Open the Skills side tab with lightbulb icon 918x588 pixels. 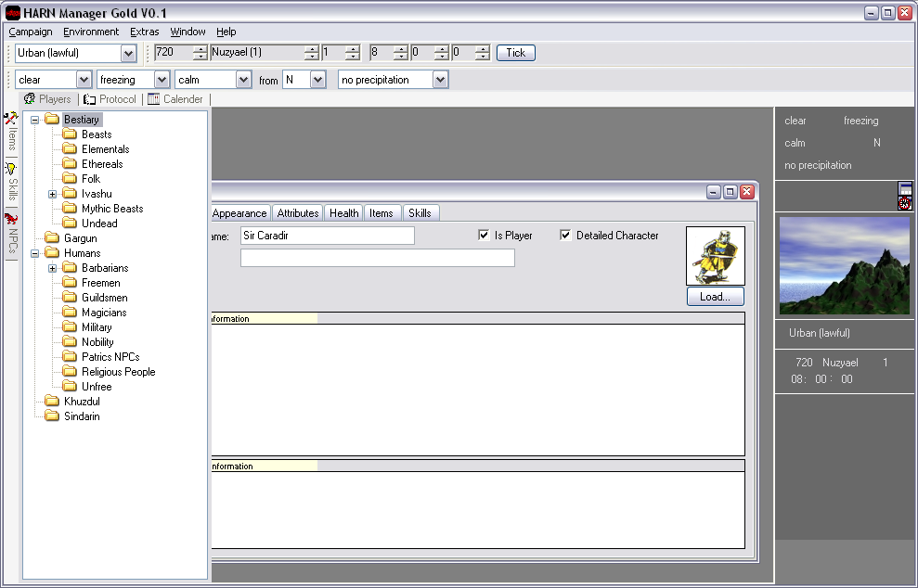(11, 182)
